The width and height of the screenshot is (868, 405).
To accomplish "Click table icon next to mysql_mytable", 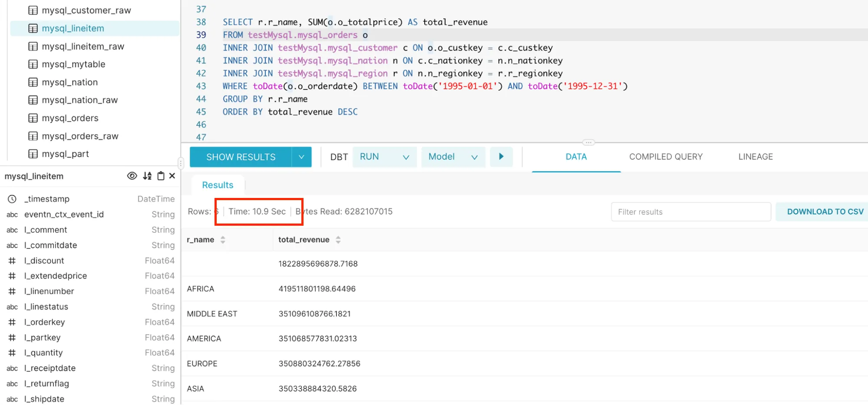I will pyautogui.click(x=33, y=64).
